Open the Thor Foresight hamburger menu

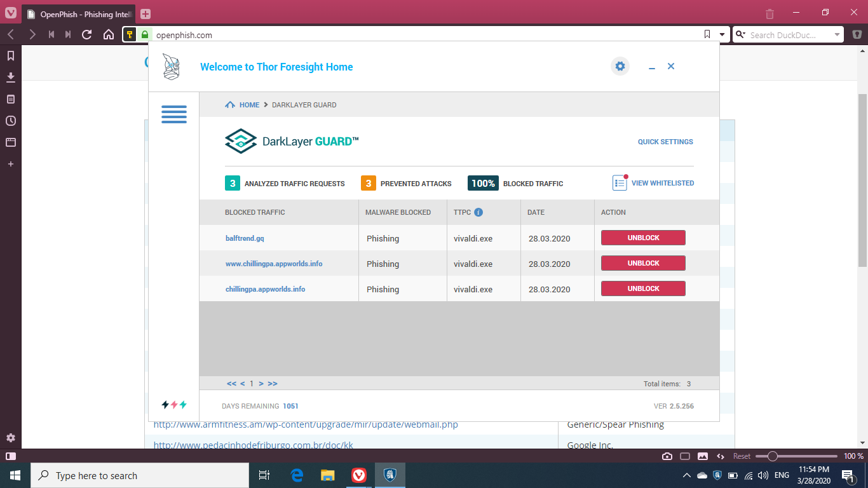(x=174, y=114)
